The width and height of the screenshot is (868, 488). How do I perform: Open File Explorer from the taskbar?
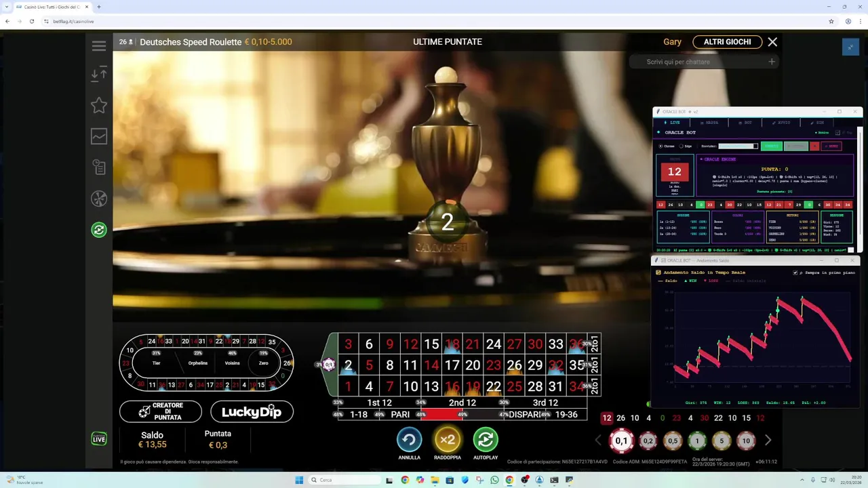435,480
